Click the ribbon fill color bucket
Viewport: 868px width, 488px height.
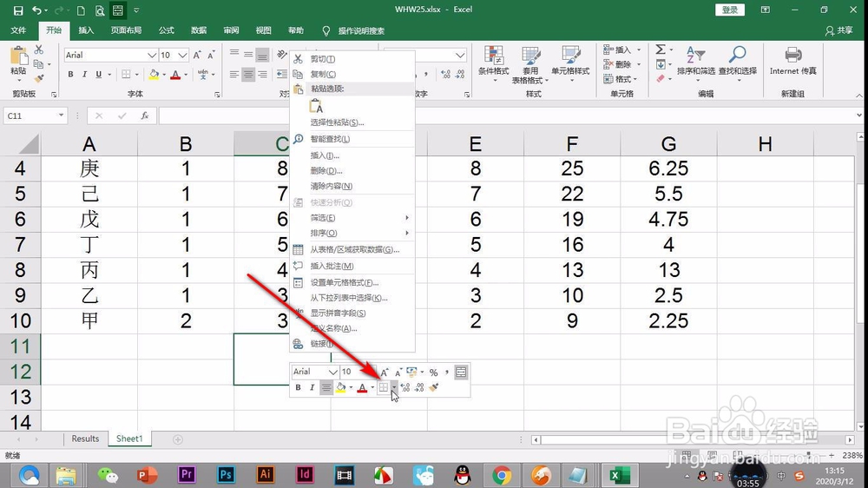point(154,74)
